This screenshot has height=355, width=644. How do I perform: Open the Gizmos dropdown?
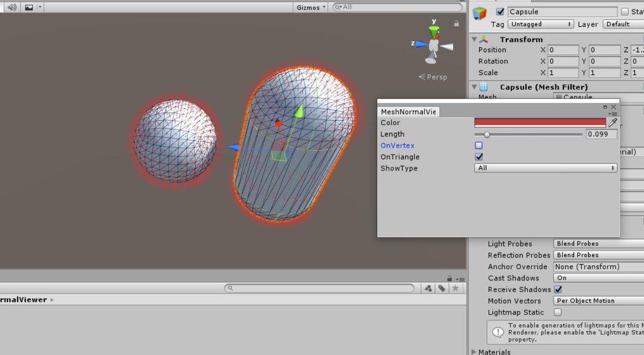point(311,7)
